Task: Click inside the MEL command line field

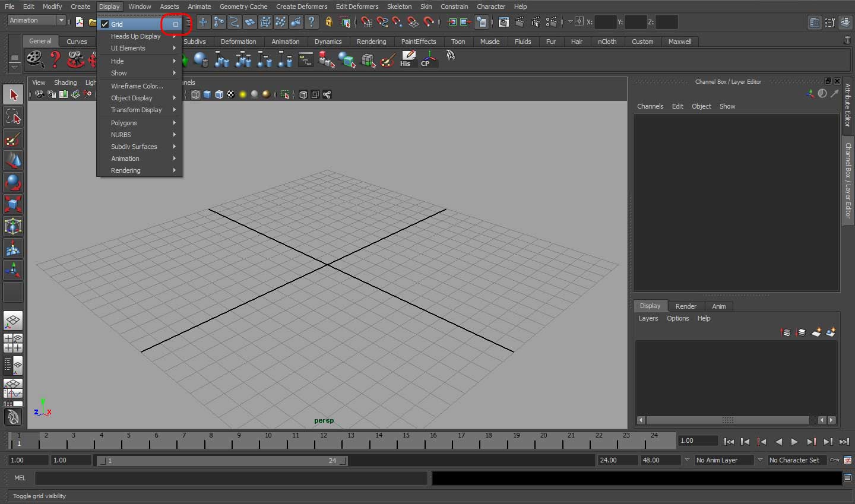Action: click(232, 478)
